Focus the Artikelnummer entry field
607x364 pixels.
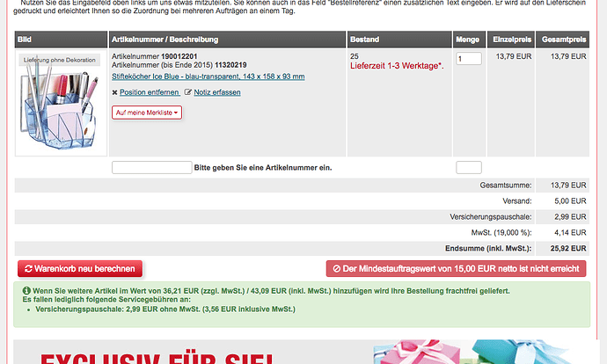click(x=151, y=168)
